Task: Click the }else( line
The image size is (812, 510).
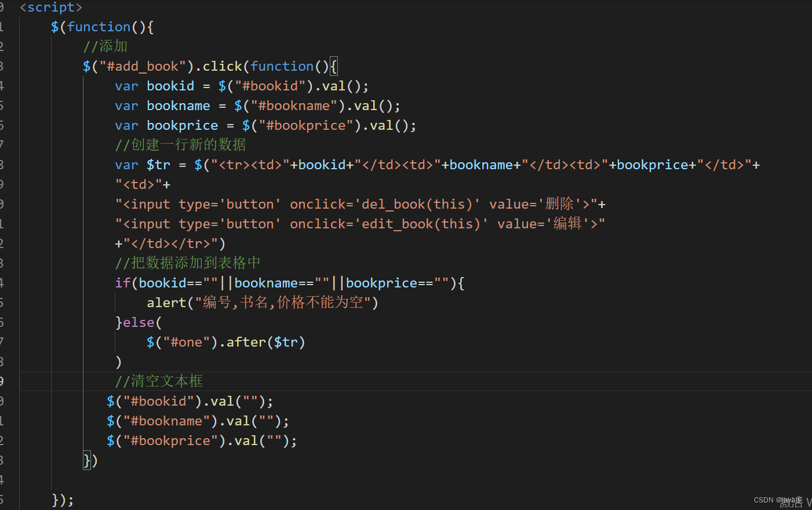Action: click(139, 322)
